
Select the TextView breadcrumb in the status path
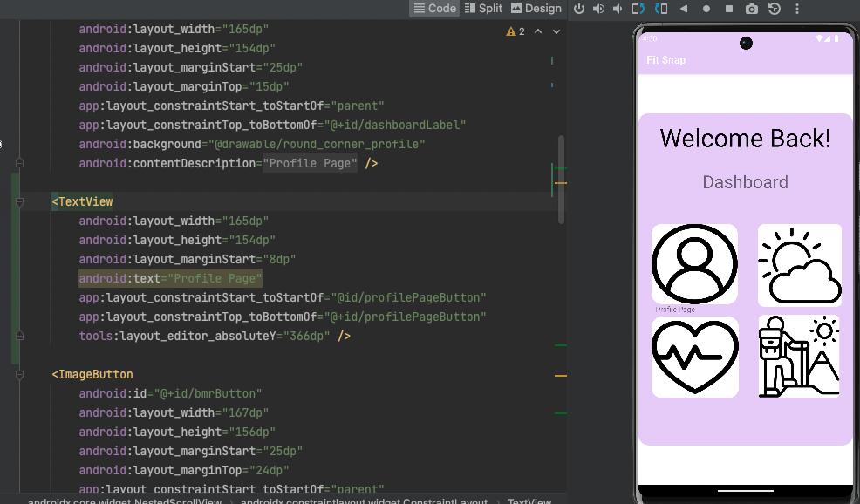pos(529,501)
